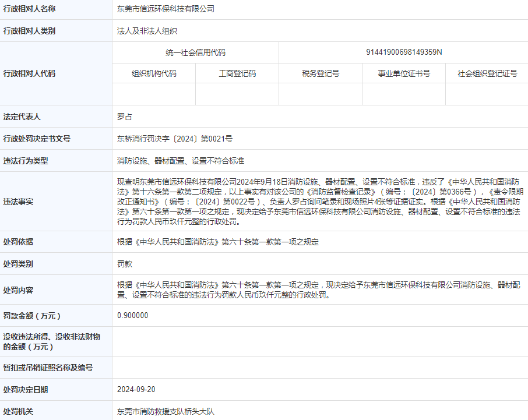528x420 pixels.
Task: Click the '事业单位证书号' column header
Action: pos(404,73)
